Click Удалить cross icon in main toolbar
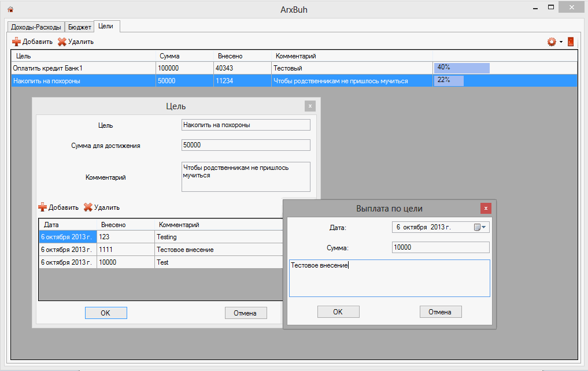This screenshot has width=588, height=371. (x=62, y=42)
